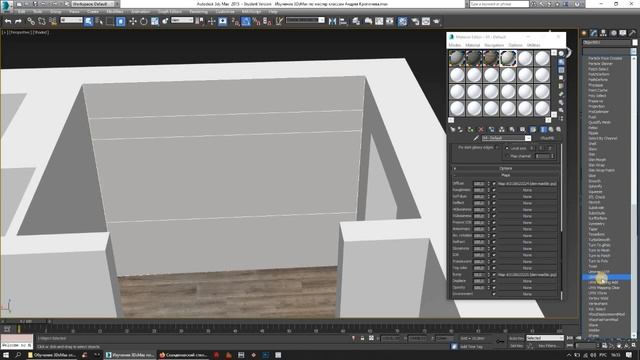
Task: Click the None button for Opacity
Action: coord(527,288)
